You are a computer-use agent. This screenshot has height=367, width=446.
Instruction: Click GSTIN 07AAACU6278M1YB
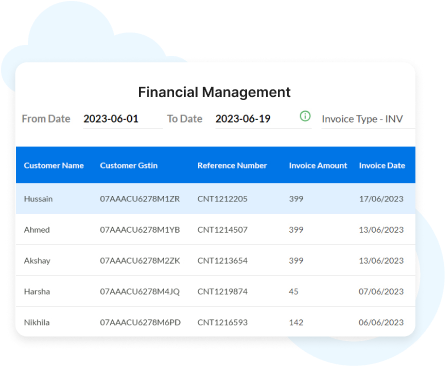click(140, 230)
